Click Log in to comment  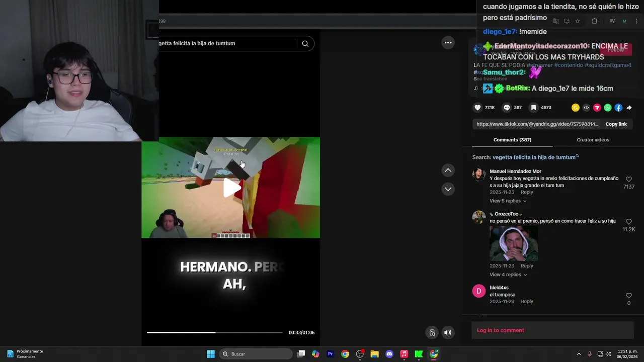point(500,330)
